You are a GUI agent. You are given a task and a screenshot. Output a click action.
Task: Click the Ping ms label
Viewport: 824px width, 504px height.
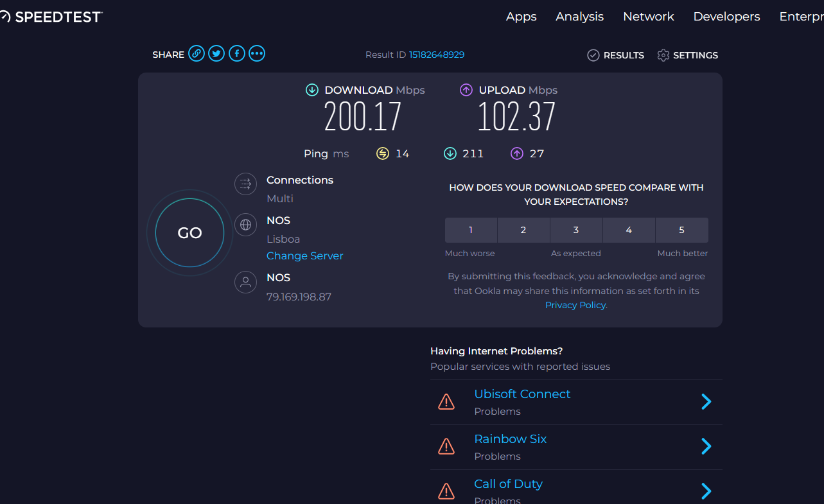click(x=326, y=153)
